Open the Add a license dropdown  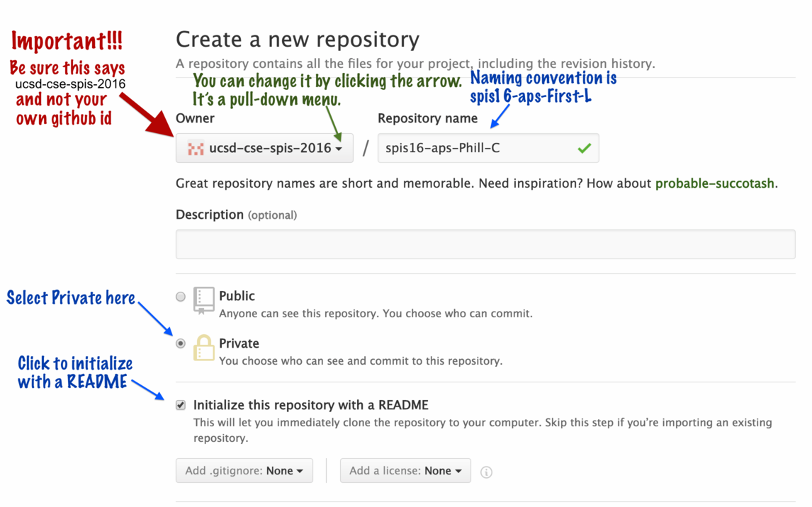tap(405, 470)
